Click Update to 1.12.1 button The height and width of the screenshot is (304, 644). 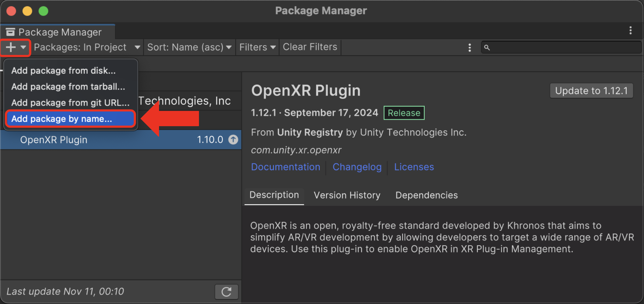pyautogui.click(x=591, y=91)
